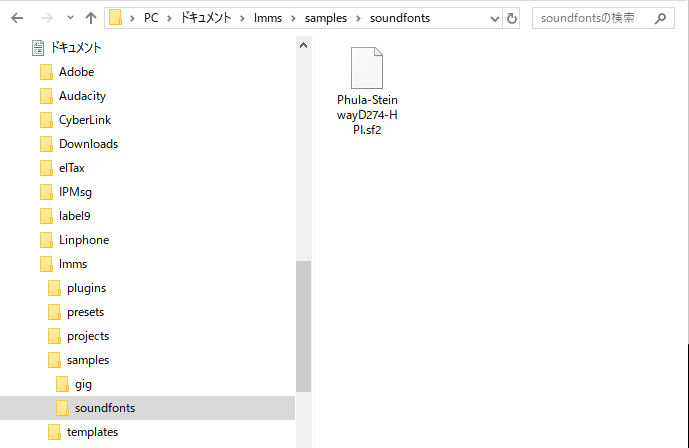The image size is (689, 448).
Task: Open the templates subfolder in the tree
Action: pyautogui.click(x=92, y=432)
